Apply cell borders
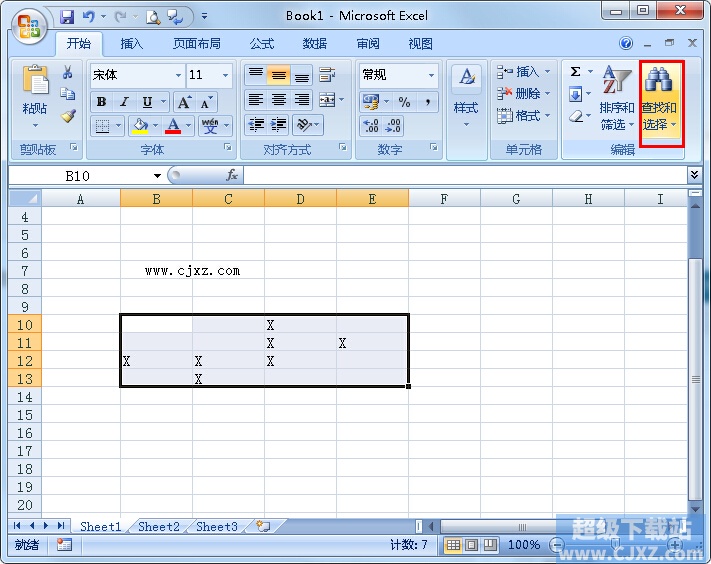 click(102, 126)
